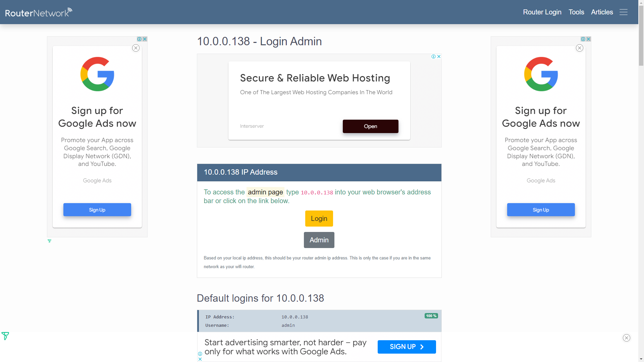Open the hamburger menu icon

click(623, 12)
